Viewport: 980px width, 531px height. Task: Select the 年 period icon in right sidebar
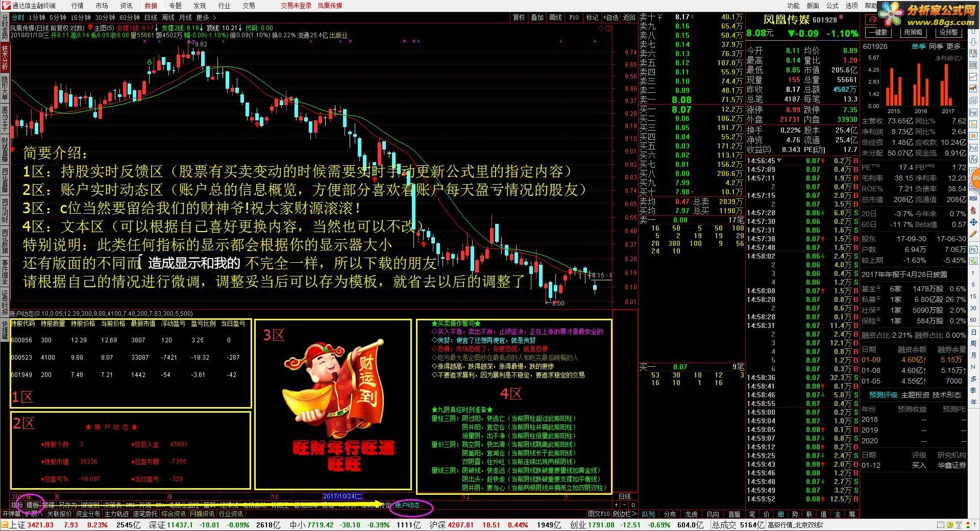(x=973, y=402)
